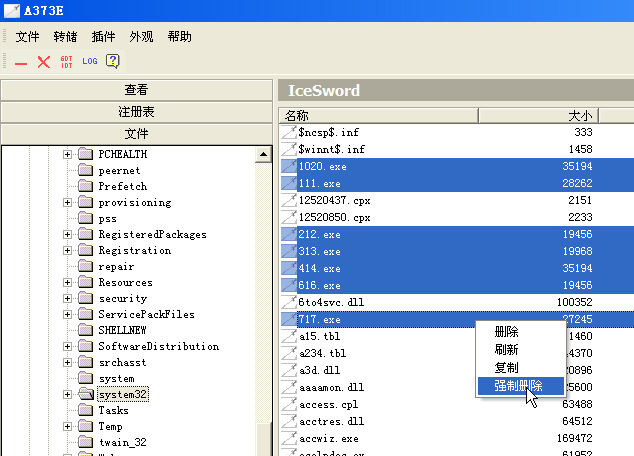The height and width of the screenshot is (456, 634).
Task: Select the file a3d.dll
Action: (319, 370)
